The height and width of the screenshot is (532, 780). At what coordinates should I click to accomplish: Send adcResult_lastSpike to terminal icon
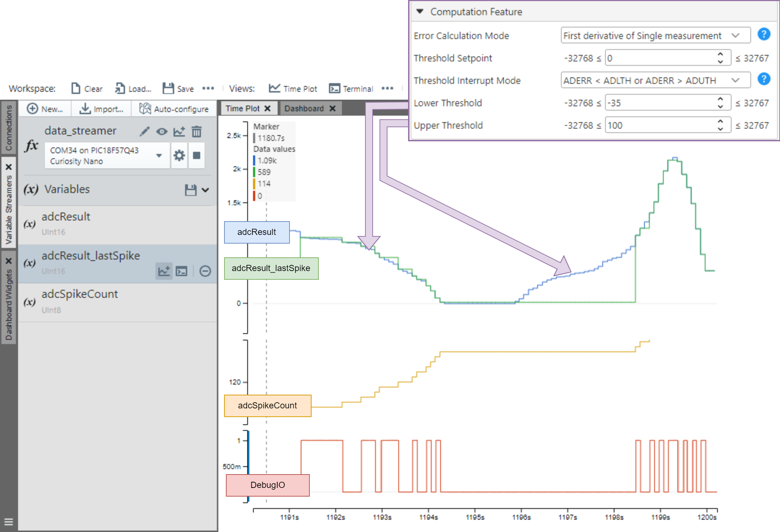(181, 271)
